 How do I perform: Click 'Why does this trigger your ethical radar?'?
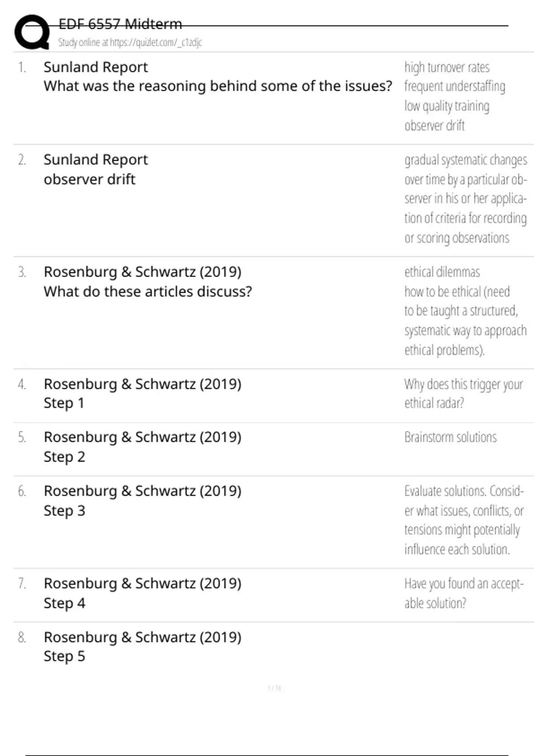pyautogui.click(x=463, y=393)
